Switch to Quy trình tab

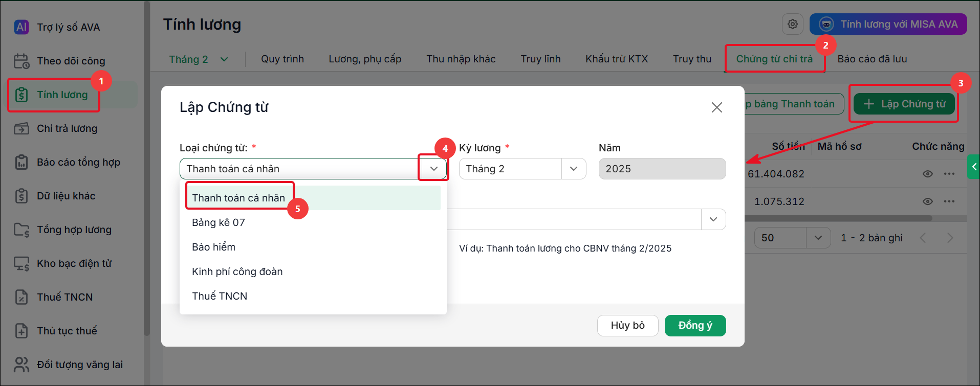coord(282,59)
